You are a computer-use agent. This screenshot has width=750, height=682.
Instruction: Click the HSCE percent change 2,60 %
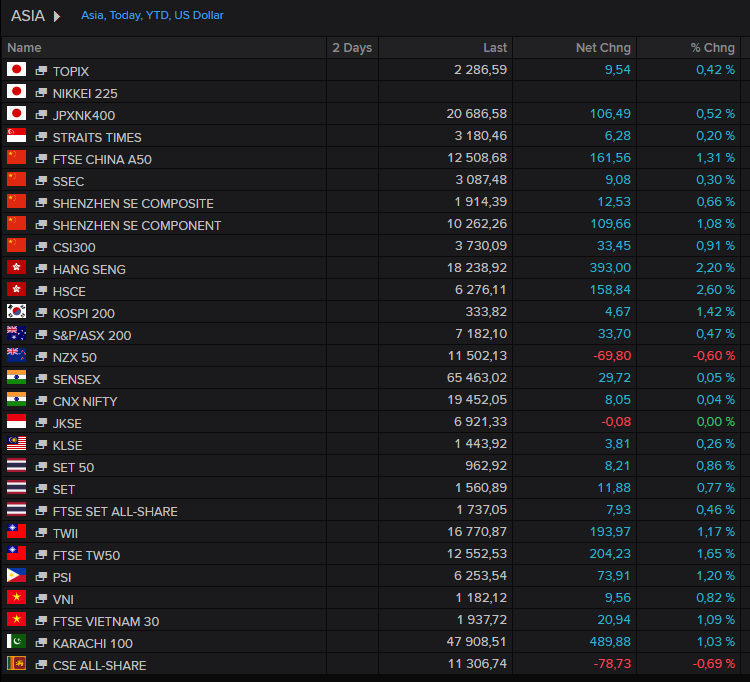(x=716, y=289)
